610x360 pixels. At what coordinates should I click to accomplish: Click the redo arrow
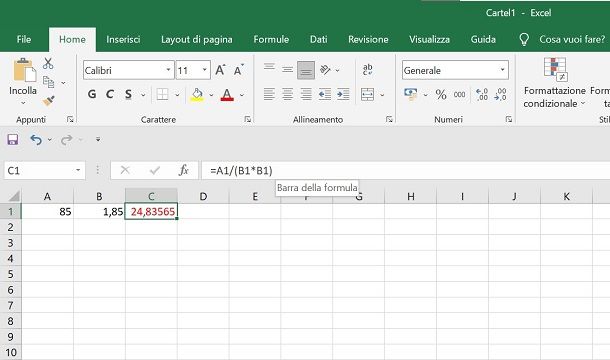[x=67, y=139]
